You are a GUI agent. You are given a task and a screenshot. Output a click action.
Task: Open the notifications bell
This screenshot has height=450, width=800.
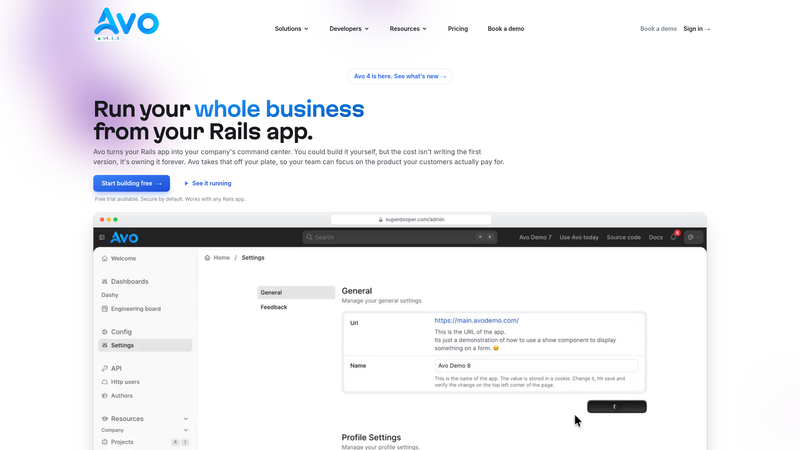pyautogui.click(x=673, y=237)
